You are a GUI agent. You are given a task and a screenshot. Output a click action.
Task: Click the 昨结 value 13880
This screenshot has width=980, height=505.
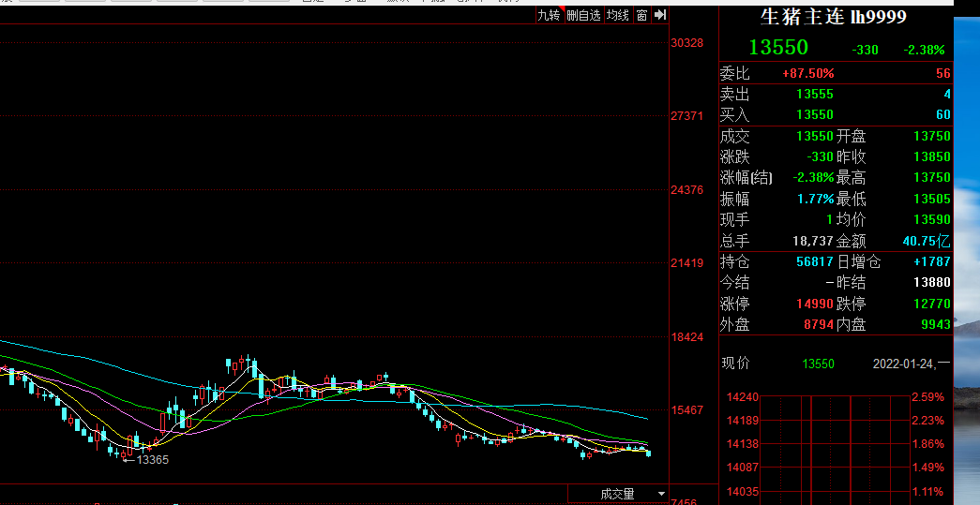[932, 283]
